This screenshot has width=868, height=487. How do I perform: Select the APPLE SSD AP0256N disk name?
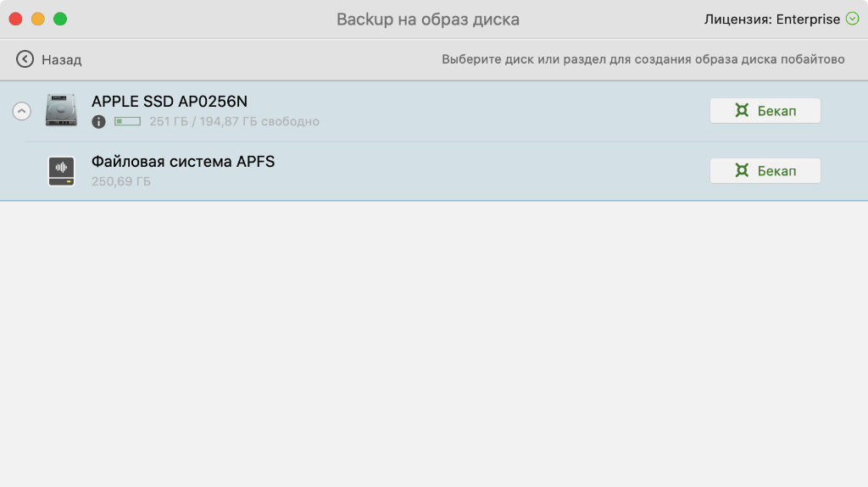170,102
